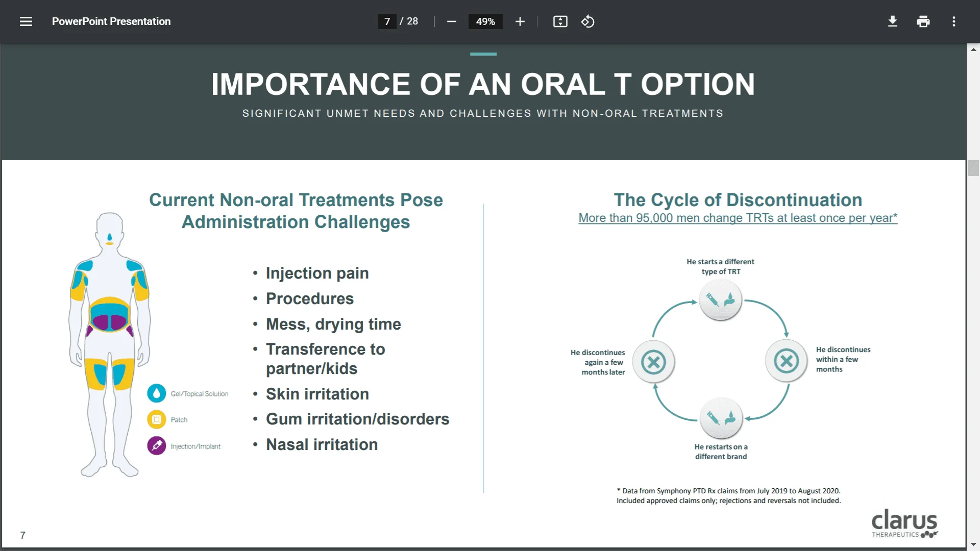This screenshot has width=980, height=551.
Task: Click the Symphony PTD Rx claims footnote
Action: [x=728, y=495]
